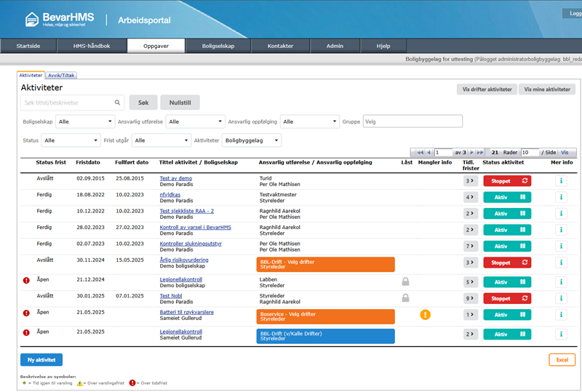Click orange missing-info warning icon
This screenshot has width=582, height=392.
[x=425, y=315]
